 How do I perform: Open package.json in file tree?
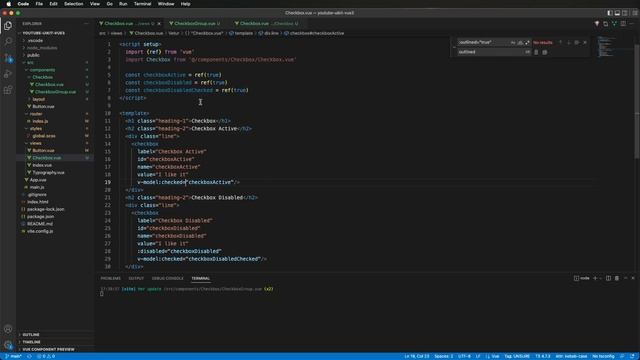[x=40, y=217]
